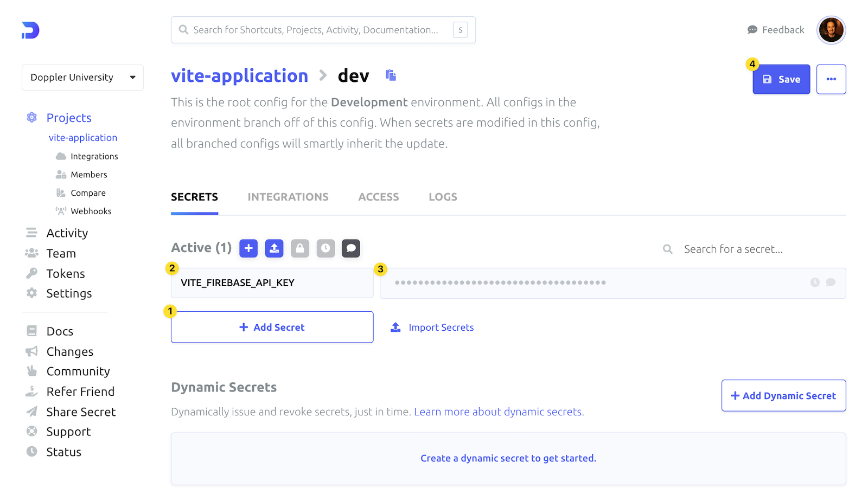Toggle the comment bubble icon in Active toolbar
The width and height of the screenshot is (868, 488).
tap(351, 248)
